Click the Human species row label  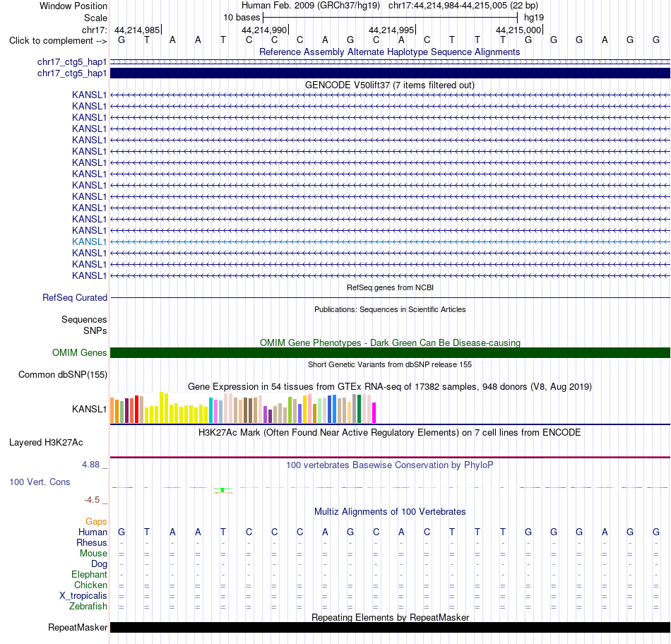pos(93,532)
